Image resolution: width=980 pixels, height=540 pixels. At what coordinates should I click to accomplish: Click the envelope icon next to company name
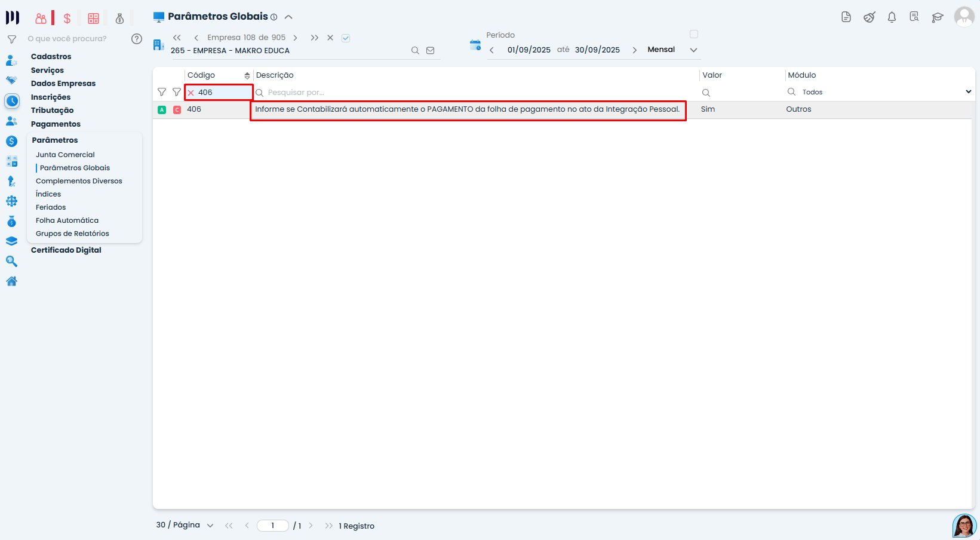(x=430, y=51)
